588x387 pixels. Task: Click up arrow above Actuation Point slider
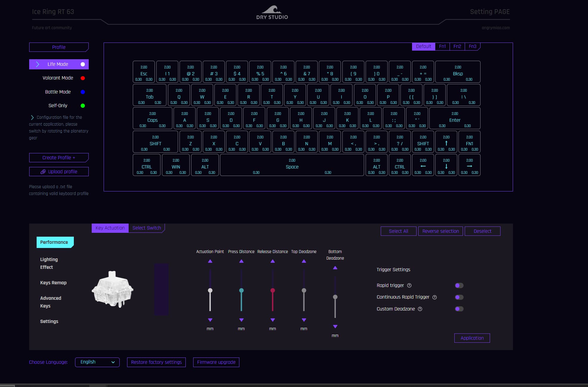[210, 261]
